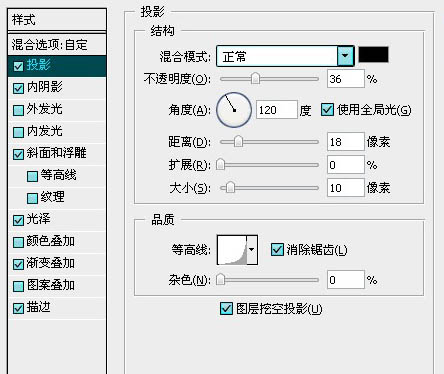This screenshot has width=444, height=374.
Task: Enable the 等高线 sub-option checkbox
Action: tap(32, 176)
